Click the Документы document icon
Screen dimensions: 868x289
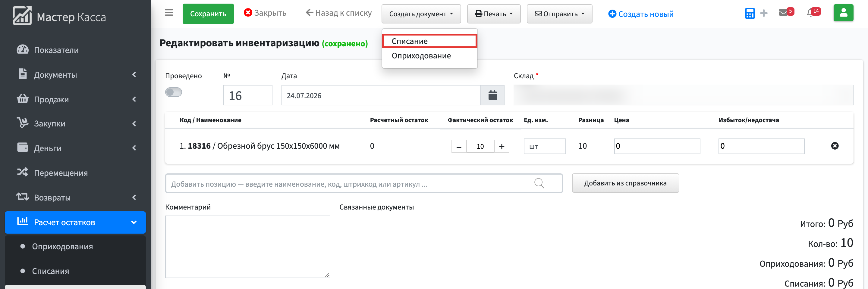[x=23, y=74]
